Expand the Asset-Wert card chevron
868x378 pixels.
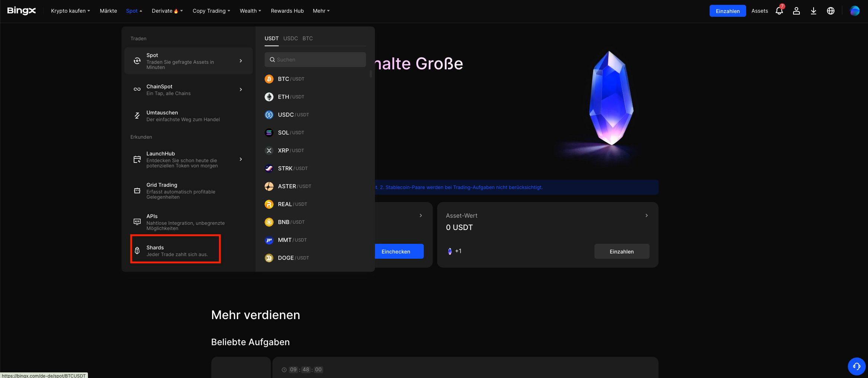tap(646, 215)
